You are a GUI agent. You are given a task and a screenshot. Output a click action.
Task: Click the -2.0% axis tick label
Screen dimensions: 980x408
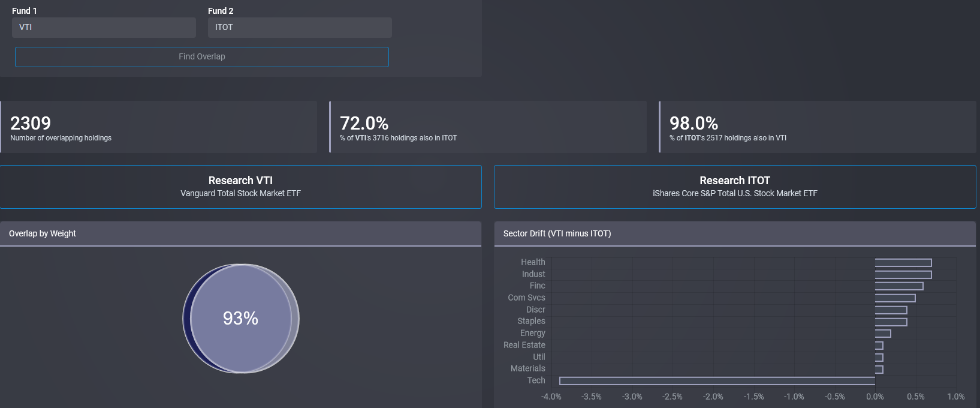(713, 397)
